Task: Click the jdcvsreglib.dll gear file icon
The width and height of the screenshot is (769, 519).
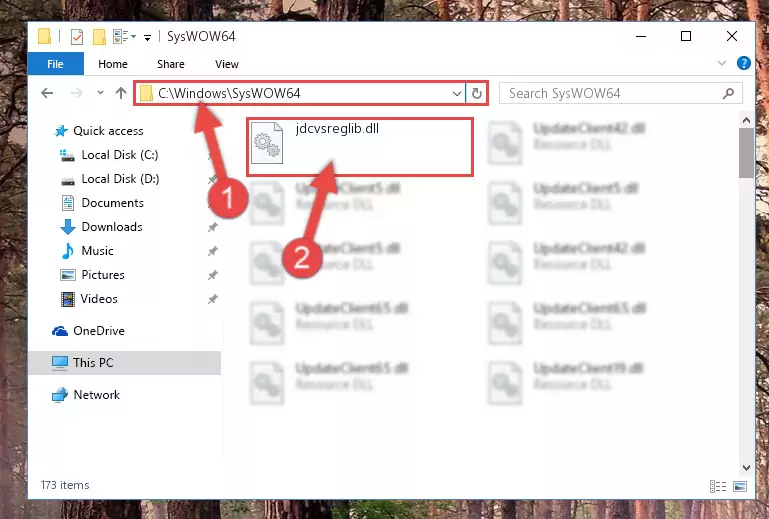Action: click(x=267, y=143)
